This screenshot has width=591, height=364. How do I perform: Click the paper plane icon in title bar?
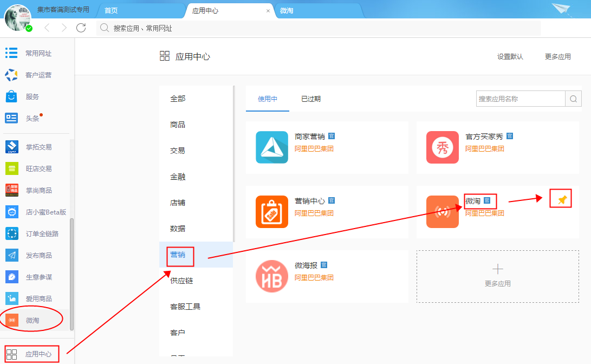(562, 9)
